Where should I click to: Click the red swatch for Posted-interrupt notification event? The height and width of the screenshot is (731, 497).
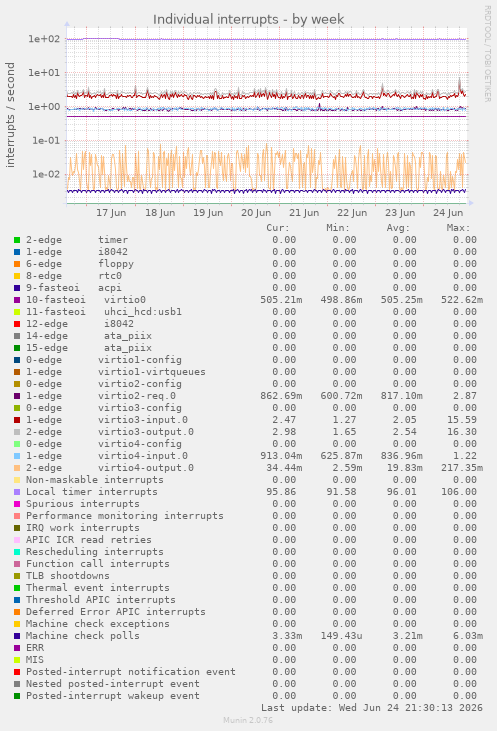click(17, 672)
